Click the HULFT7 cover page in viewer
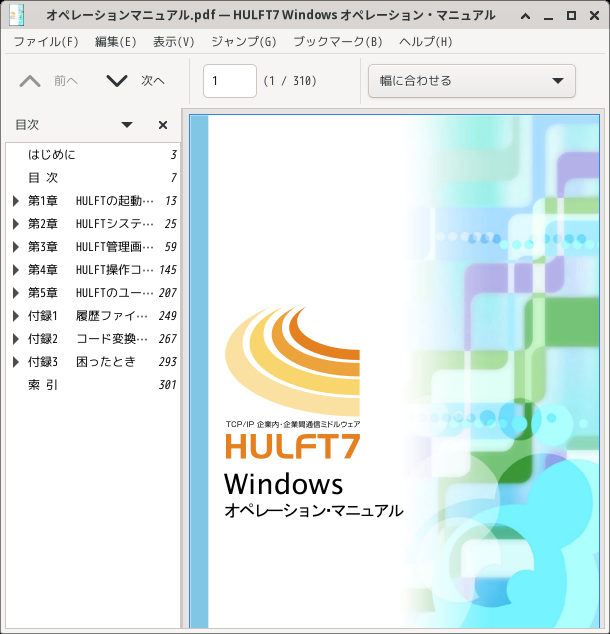The height and width of the screenshot is (634, 610). [395, 371]
